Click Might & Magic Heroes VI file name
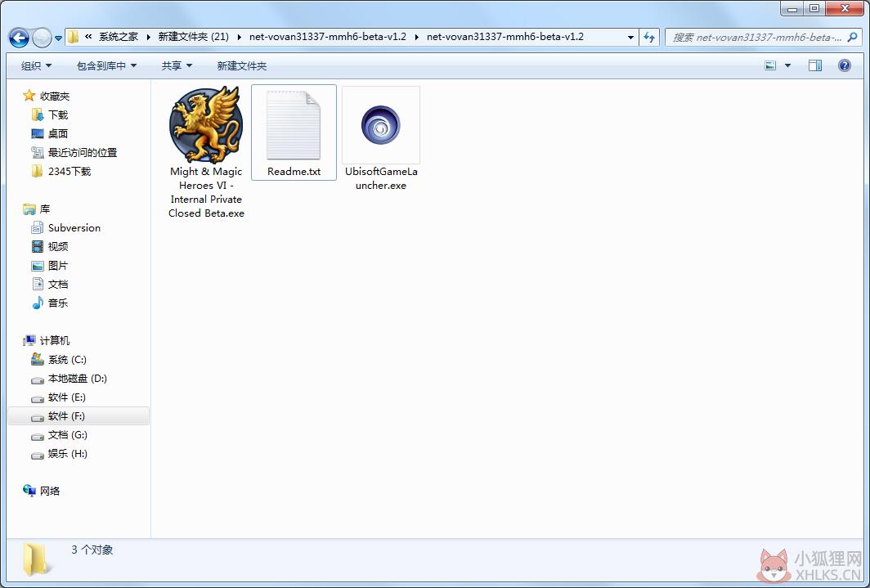Screen dimensions: 870x588 click(206, 192)
